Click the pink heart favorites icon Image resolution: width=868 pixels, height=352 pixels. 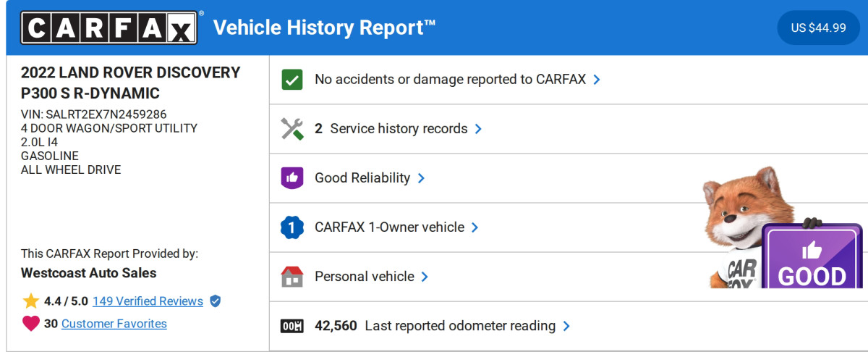tap(30, 324)
